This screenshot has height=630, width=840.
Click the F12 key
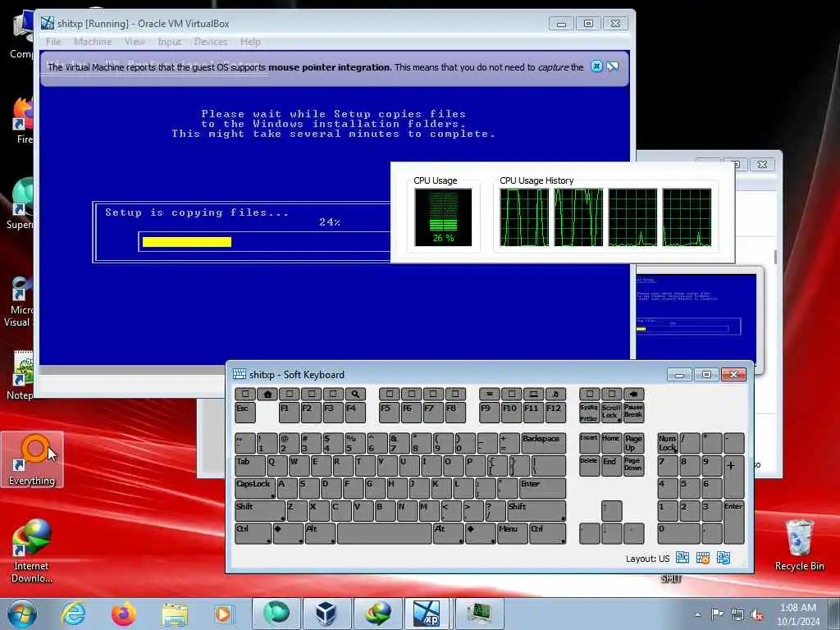[x=555, y=413]
